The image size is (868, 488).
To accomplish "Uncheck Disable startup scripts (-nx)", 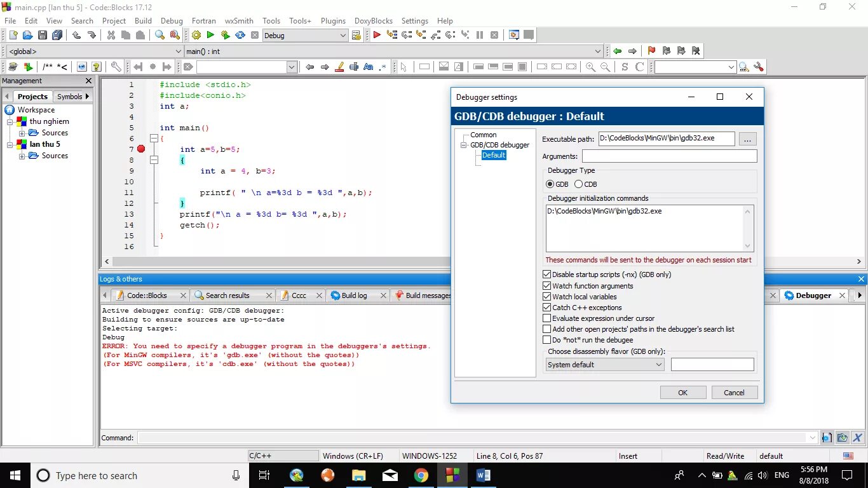I will click(x=546, y=274).
